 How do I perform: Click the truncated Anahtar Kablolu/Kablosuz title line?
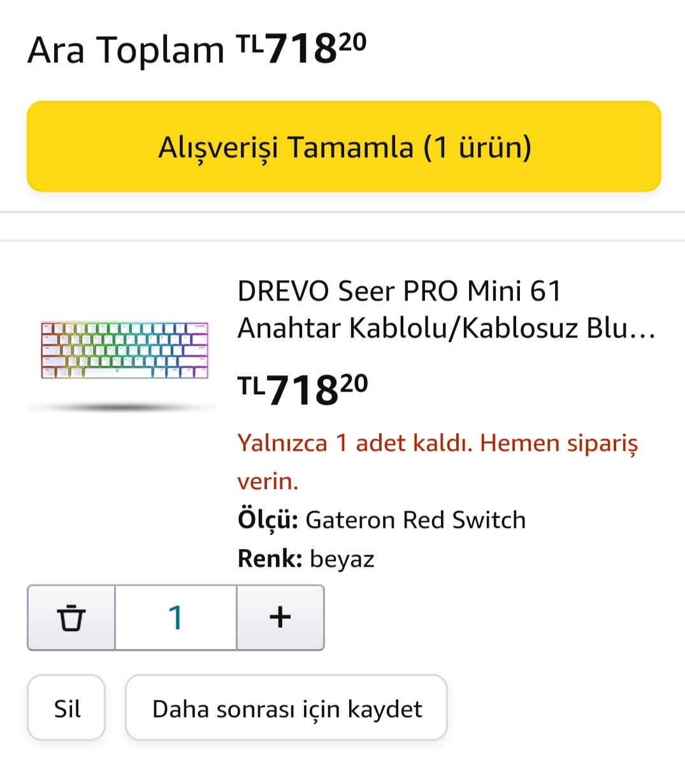445,329
